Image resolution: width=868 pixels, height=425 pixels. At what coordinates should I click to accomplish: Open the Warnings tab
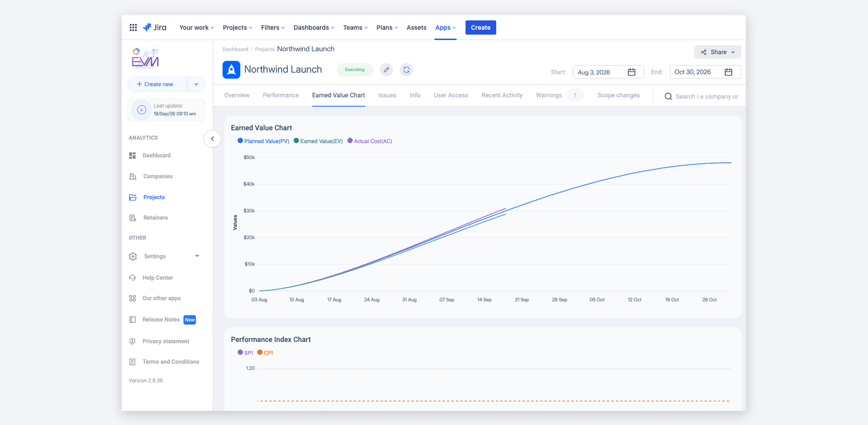click(x=549, y=95)
